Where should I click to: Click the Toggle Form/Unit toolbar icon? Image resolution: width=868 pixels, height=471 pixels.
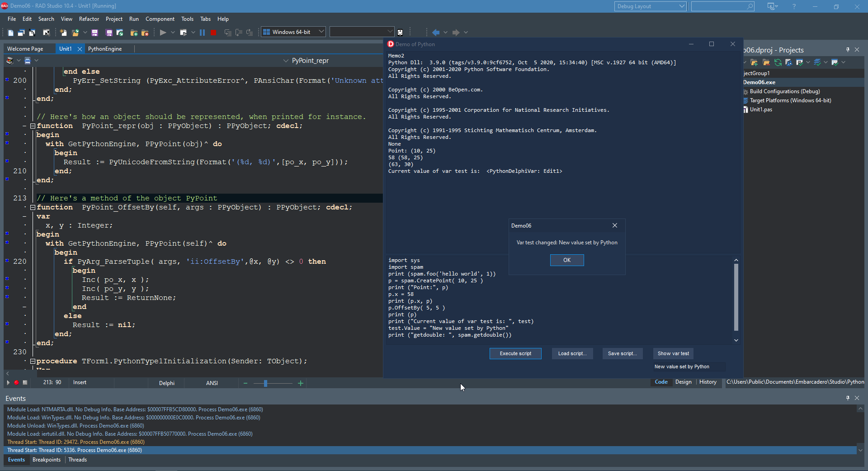32,33
